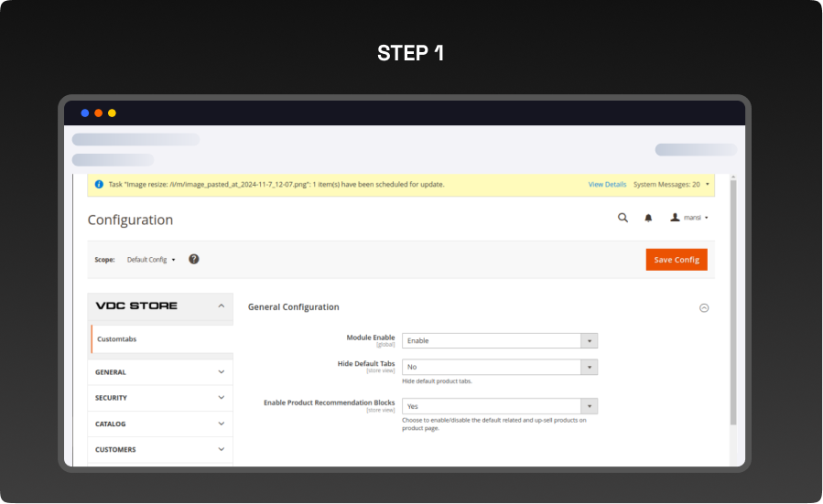Click the Save Config button
Screen dimensions: 823x504
point(676,260)
